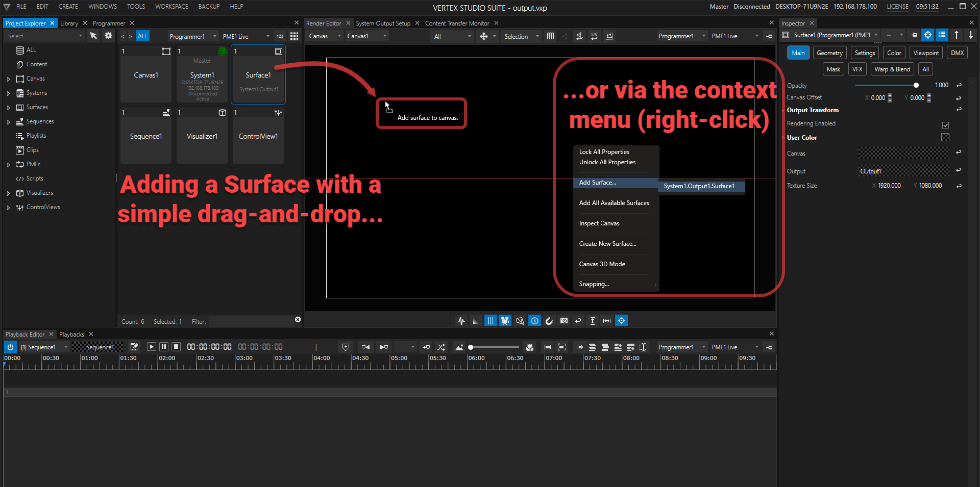Expand the Systems tree node
The image size is (980, 487).
[8, 93]
